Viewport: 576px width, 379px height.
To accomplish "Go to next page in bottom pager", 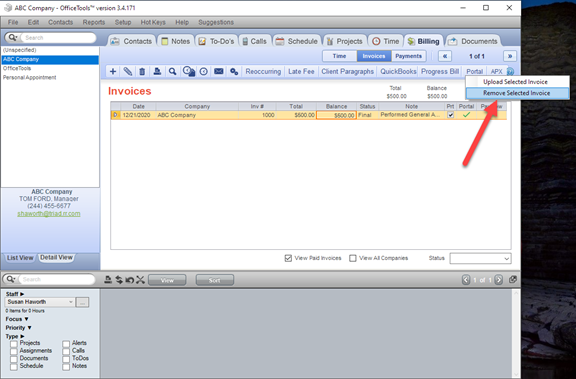I will [498, 280].
